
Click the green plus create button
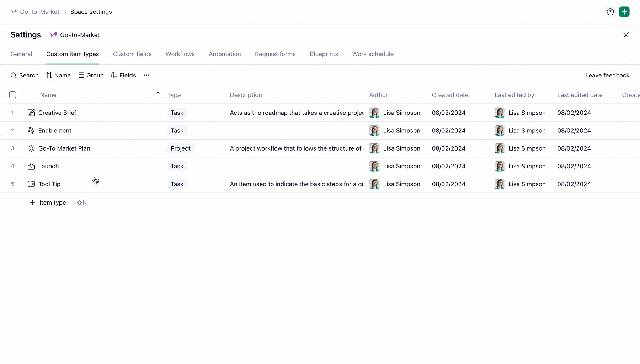(624, 12)
